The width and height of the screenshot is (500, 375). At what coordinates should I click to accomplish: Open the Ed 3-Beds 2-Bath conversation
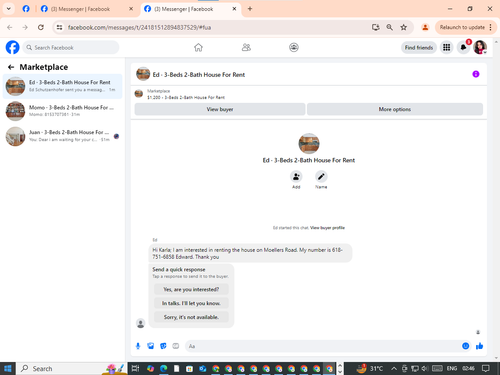click(62, 86)
